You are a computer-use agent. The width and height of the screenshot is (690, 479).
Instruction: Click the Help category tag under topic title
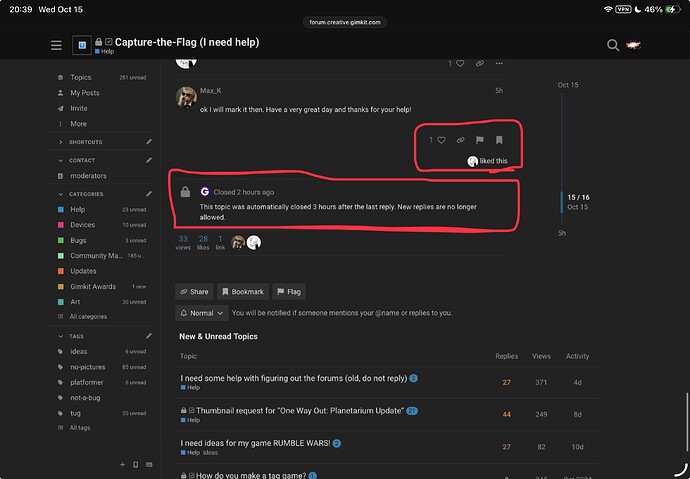pyautogui.click(x=104, y=51)
